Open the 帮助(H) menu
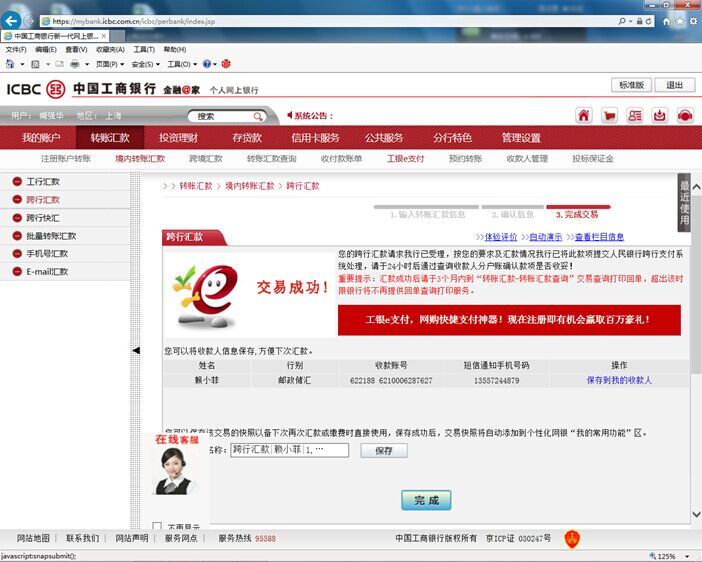The height and width of the screenshot is (562, 702). click(x=175, y=49)
